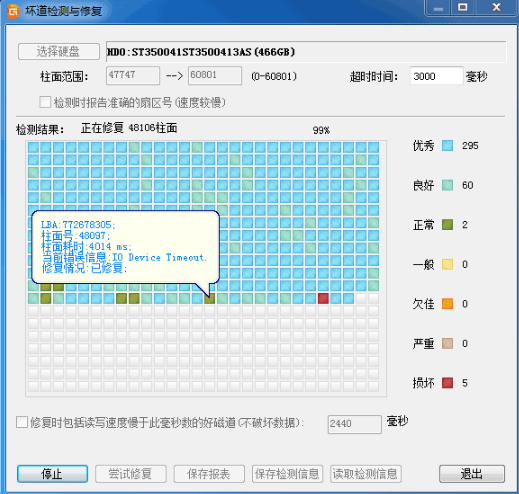519x494 pixels.
Task: Click the 保存报表 button
Action: click(209, 474)
